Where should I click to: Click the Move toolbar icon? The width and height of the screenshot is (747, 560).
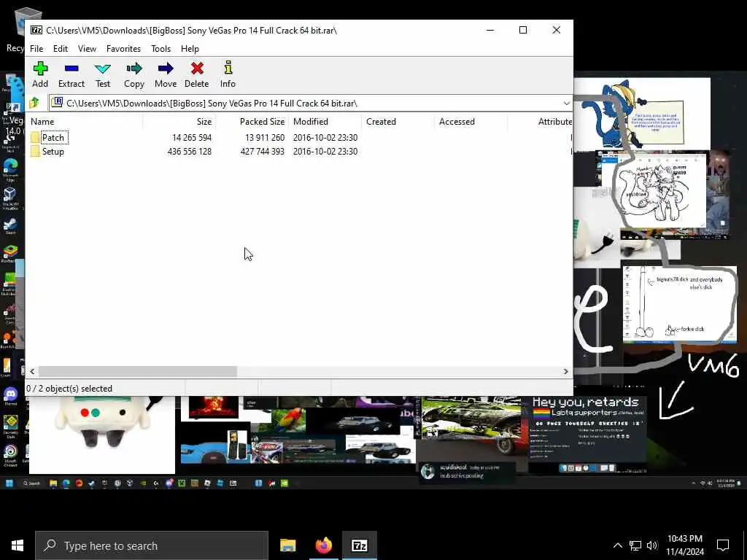pyautogui.click(x=166, y=69)
